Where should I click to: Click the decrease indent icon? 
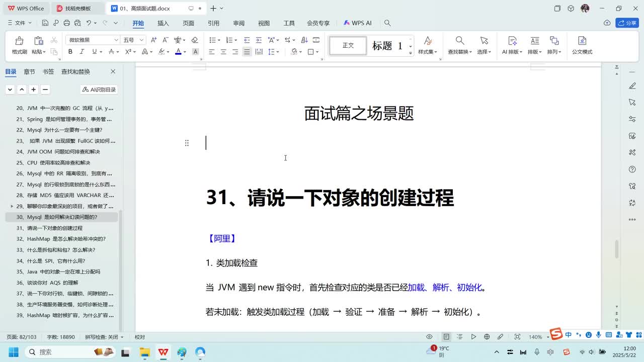click(x=247, y=40)
